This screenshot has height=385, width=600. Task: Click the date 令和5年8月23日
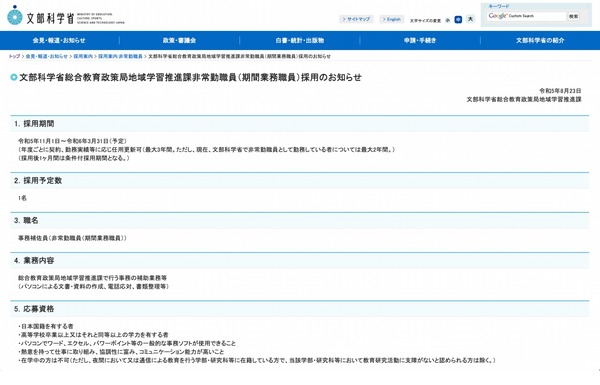point(560,91)
